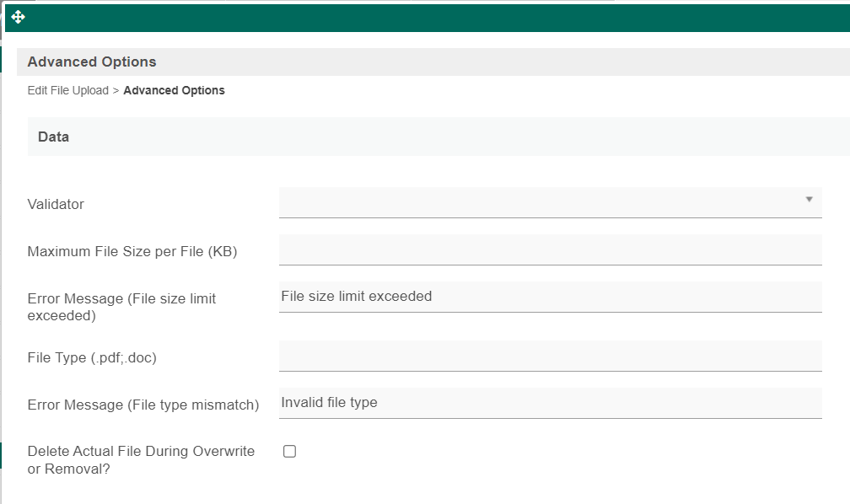850x504 pixels.
Task: Click the File Type (.pdf;.doc) label
Action: tap(92, 357)
